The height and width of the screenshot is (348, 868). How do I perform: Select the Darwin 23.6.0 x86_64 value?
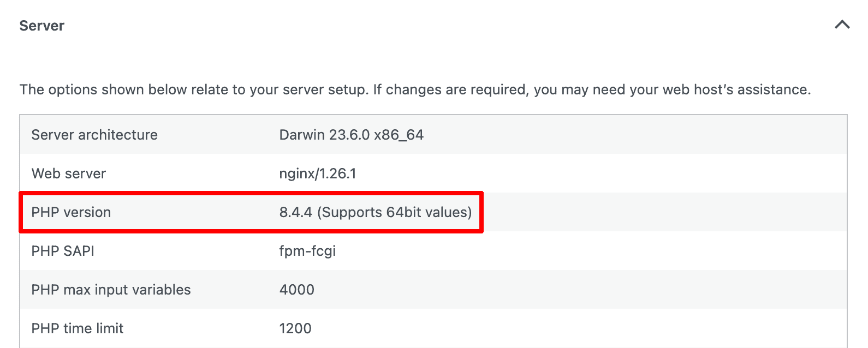coord(352,135)
